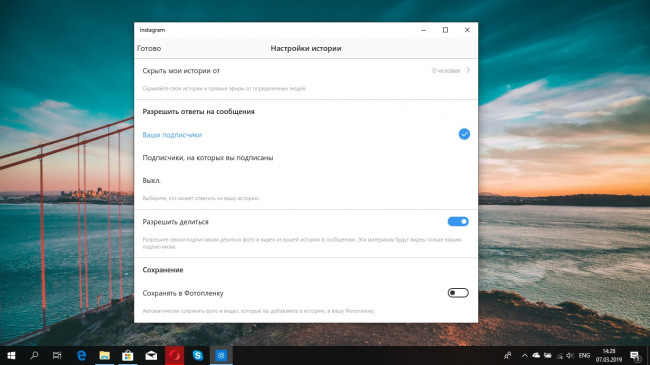Click the 'Сохранение' section heading
Viewport: 650px width, 365px height.
pos(163,270)
